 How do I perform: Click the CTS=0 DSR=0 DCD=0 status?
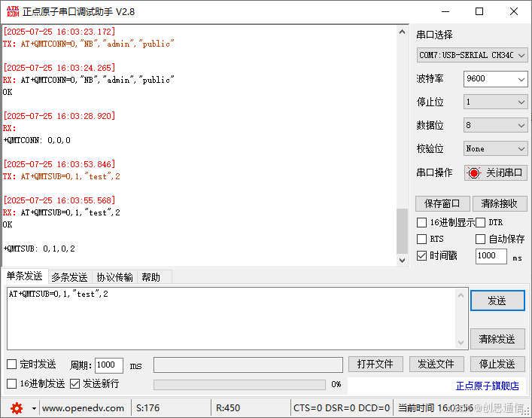point(342,408)
